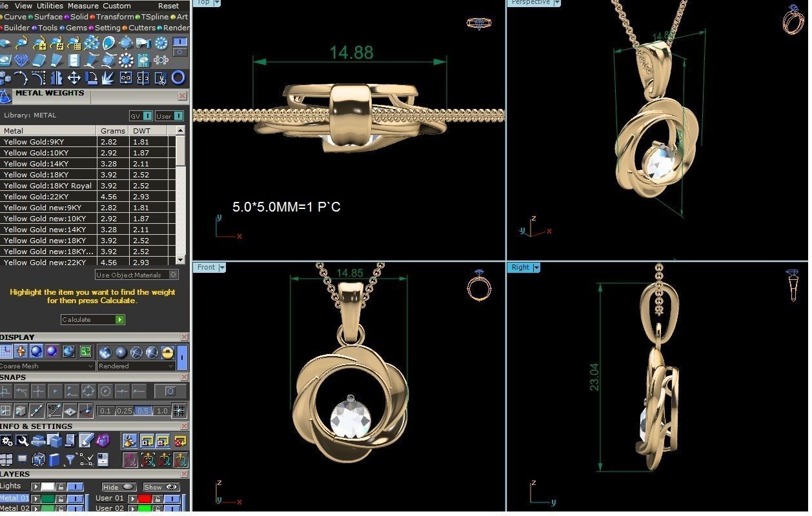
Task: Click the red User 01 color swatch
Action: click(145, 499)
